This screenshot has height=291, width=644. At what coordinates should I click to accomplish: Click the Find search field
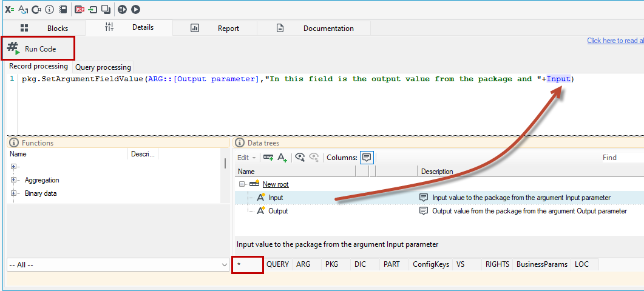point(623,158)
